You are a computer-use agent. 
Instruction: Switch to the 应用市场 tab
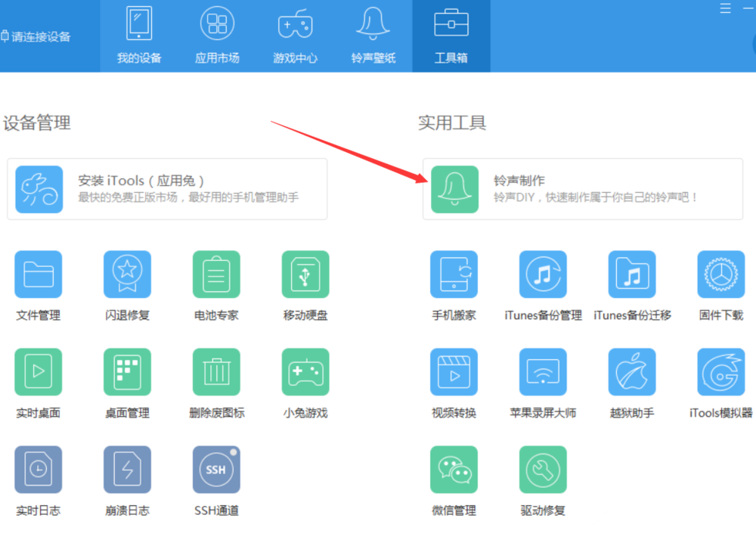coord(217,34)
